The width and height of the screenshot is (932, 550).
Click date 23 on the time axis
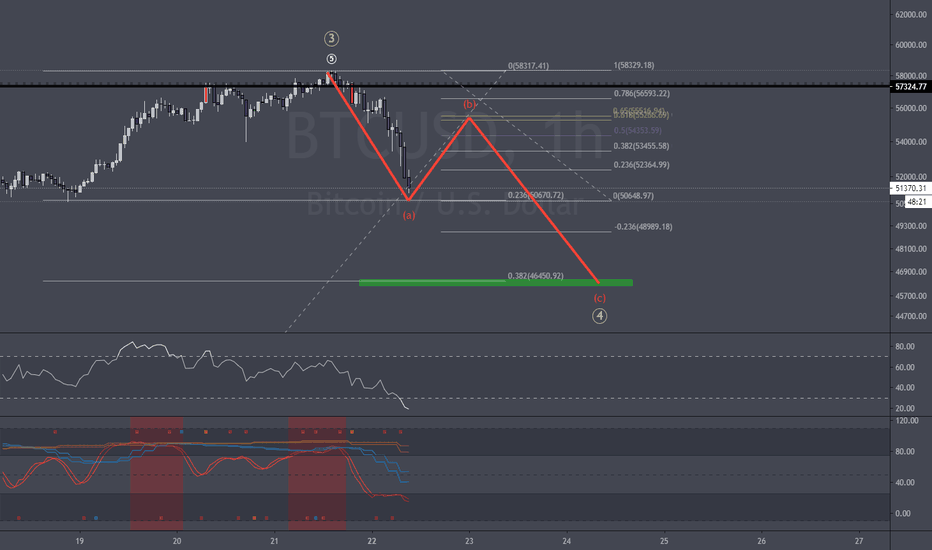click(469, 541)
